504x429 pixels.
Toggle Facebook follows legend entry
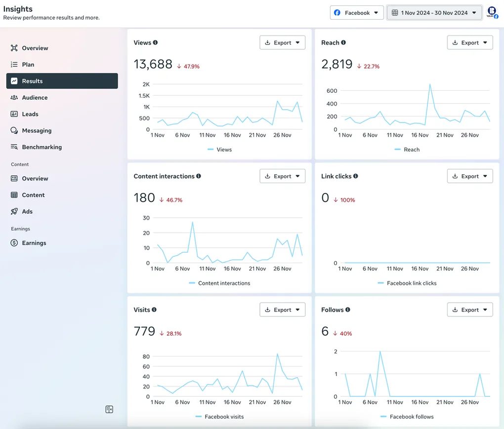tap(407, 417)
